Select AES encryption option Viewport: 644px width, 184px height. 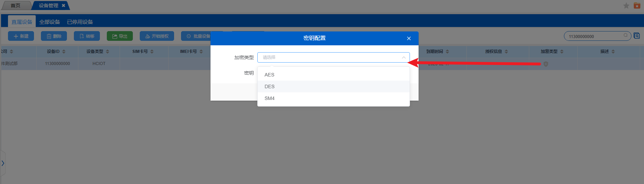[269, 75]
